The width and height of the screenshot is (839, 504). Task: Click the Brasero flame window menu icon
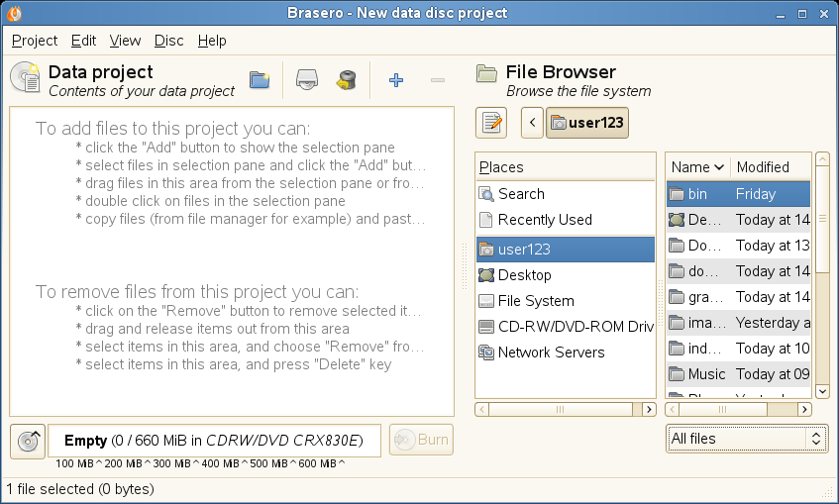(x=15, y=13)
